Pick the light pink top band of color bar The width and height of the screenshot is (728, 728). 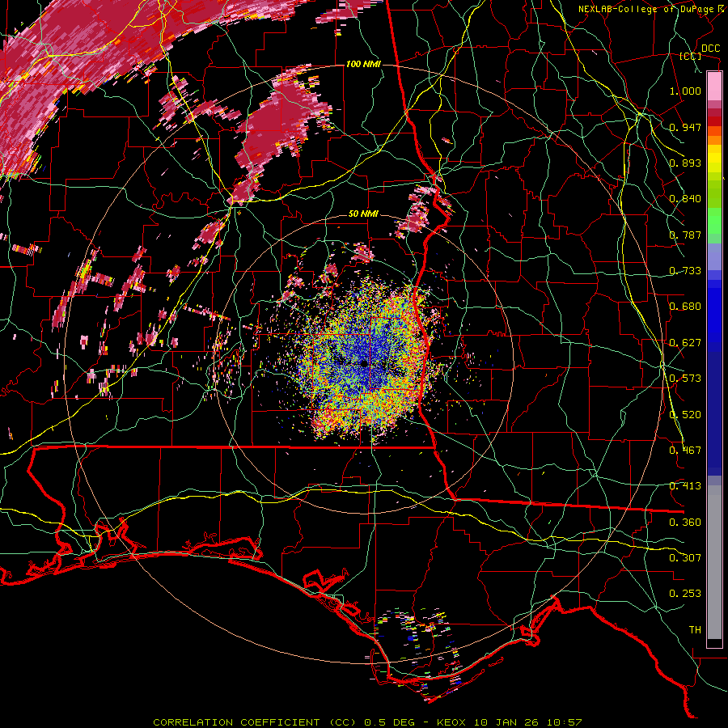point(714,87)
